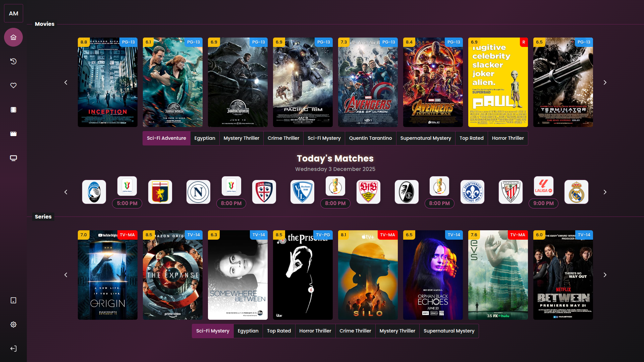Open the Inception movie poster
Screen dimensions: 644x362
[107, 82]
